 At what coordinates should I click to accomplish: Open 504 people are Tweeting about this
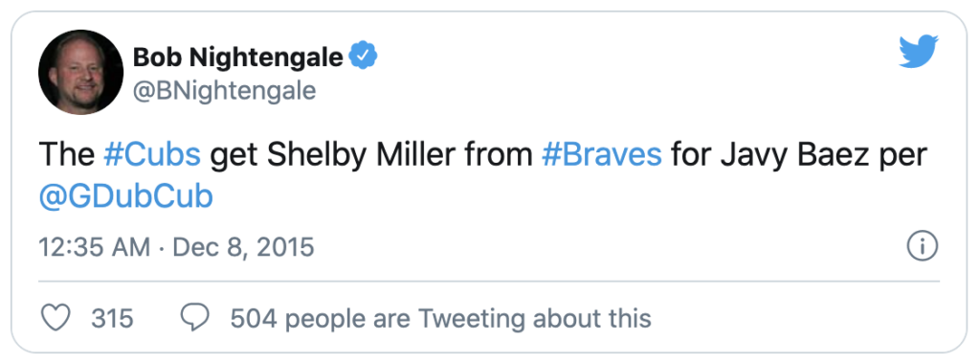coord(440,318)
